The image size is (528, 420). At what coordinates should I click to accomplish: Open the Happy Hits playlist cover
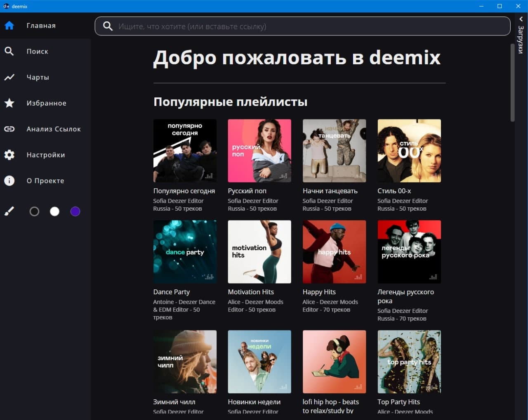pos(334,252)
